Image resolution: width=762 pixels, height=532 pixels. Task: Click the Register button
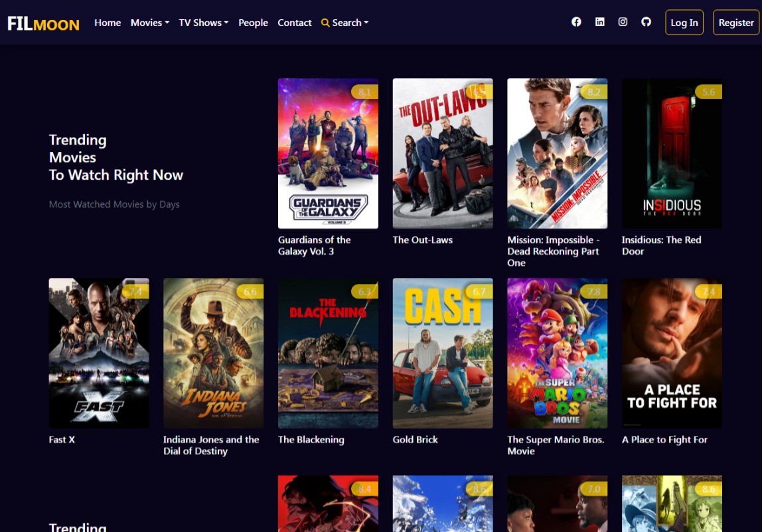pos(736,23)
